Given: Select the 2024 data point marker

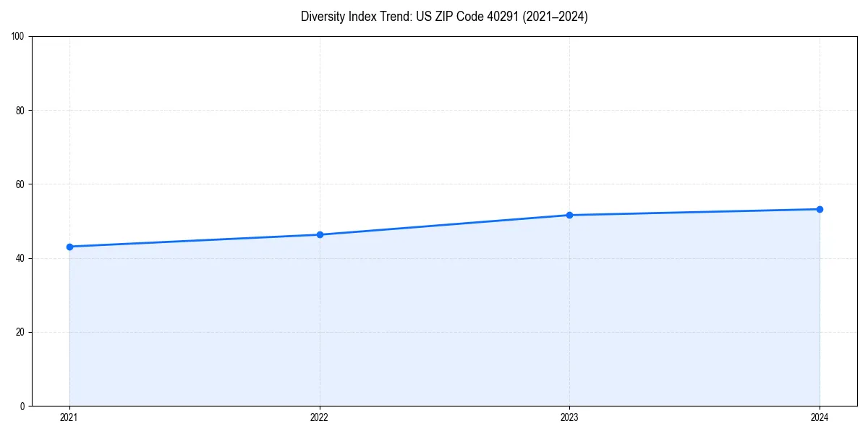Looking at the screenshot, I should (820, 208).
